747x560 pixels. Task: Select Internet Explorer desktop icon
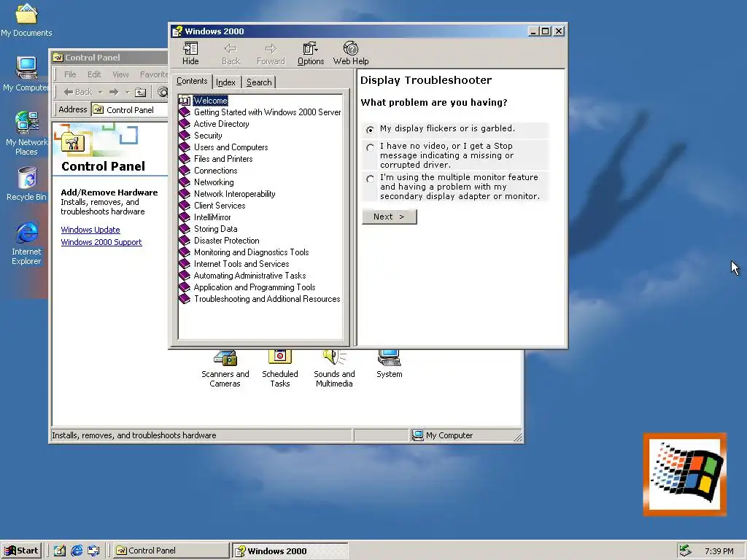(26, 243)
